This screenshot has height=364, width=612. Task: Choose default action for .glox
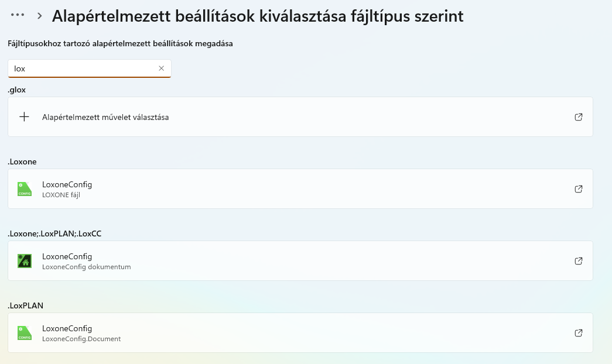pos(300,117)
